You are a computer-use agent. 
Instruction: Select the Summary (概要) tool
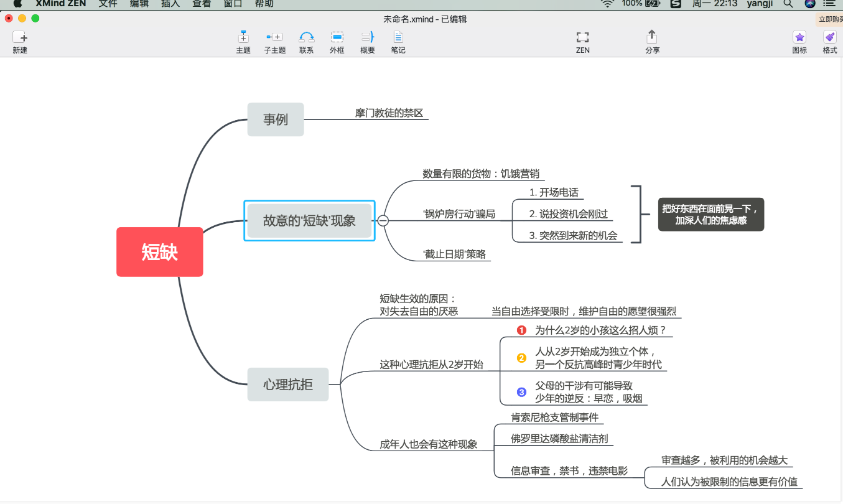coord(368,37)
